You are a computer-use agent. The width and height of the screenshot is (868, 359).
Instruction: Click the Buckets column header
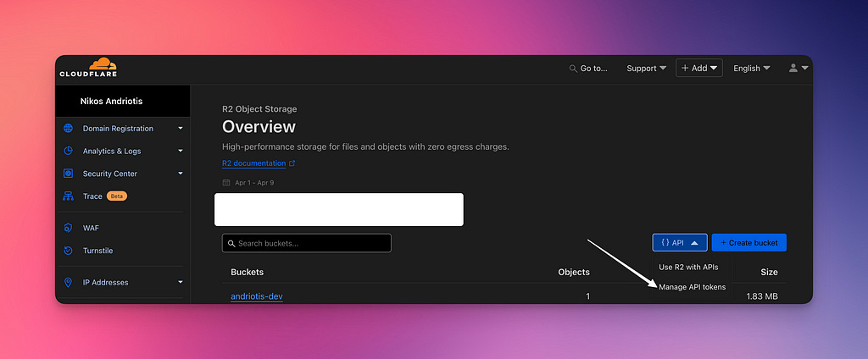coord(247,272)
